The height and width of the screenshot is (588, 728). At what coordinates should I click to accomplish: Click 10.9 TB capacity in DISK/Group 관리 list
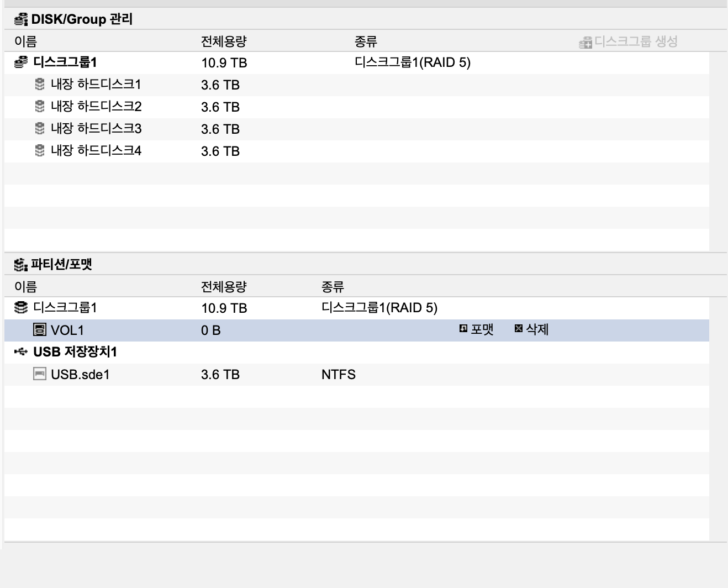point(224,63)
